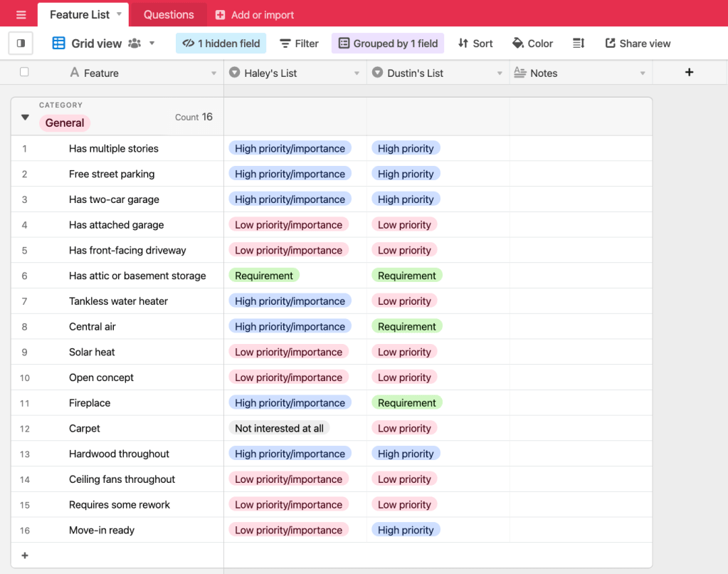
Task: Select the General category color chip
Action: coord(64,122)
